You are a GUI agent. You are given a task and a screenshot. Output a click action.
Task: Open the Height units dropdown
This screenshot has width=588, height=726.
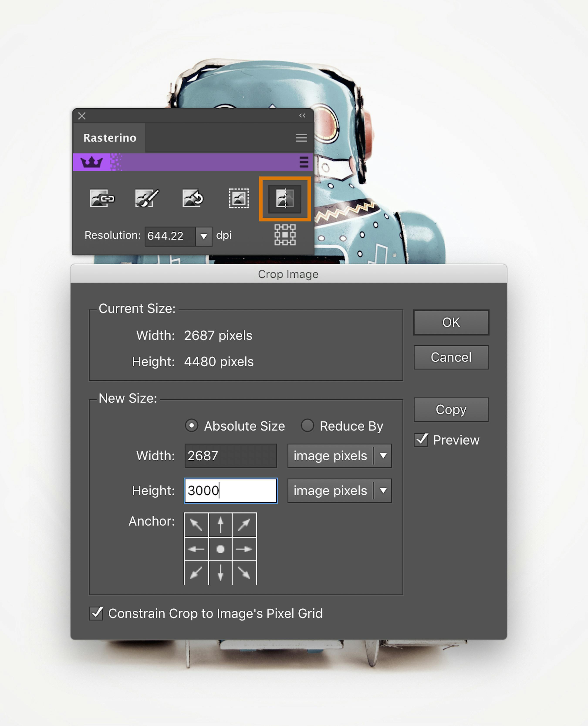pyautogui.click(x=383, y=491)
